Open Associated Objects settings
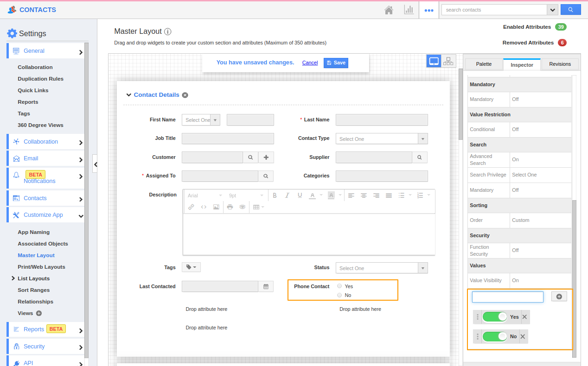The width and height of the screenshot is (588, 366). tap(43, 244)
